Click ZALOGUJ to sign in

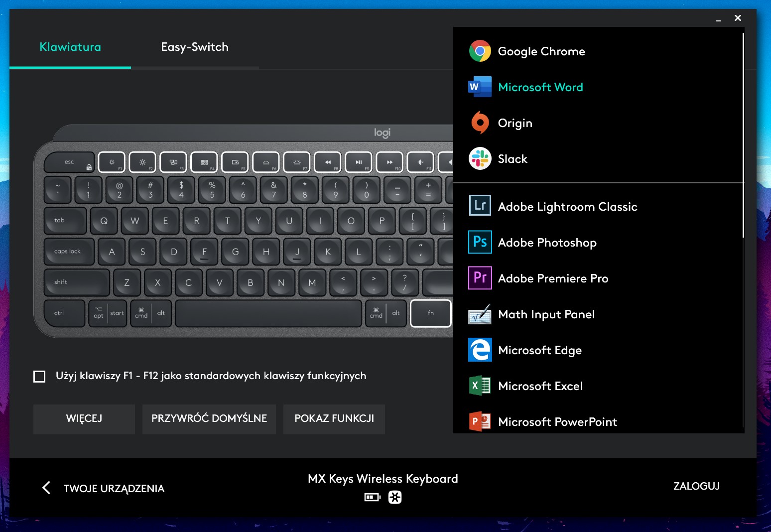coord(696,486)
